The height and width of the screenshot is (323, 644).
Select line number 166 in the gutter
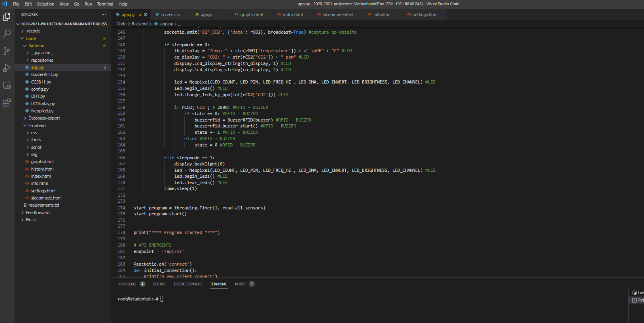coord(121,158)
